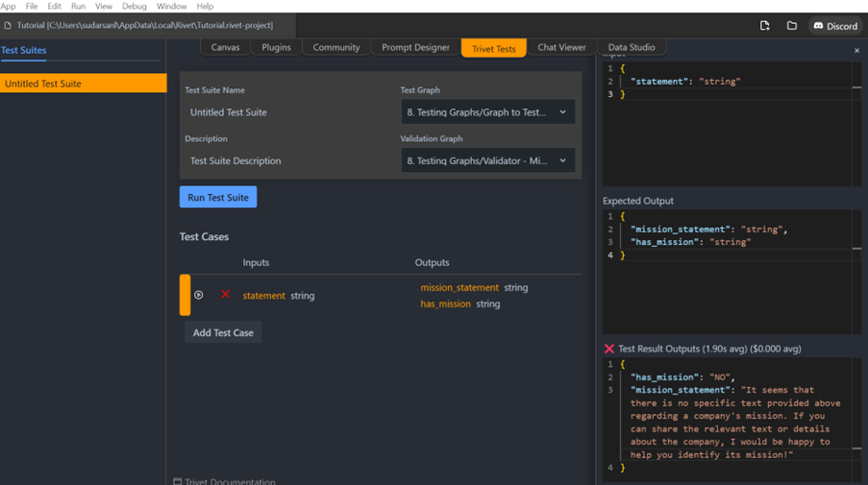Click inside the Test Result Outputs editor
868x485 pixels.
[x=732, y=419]
